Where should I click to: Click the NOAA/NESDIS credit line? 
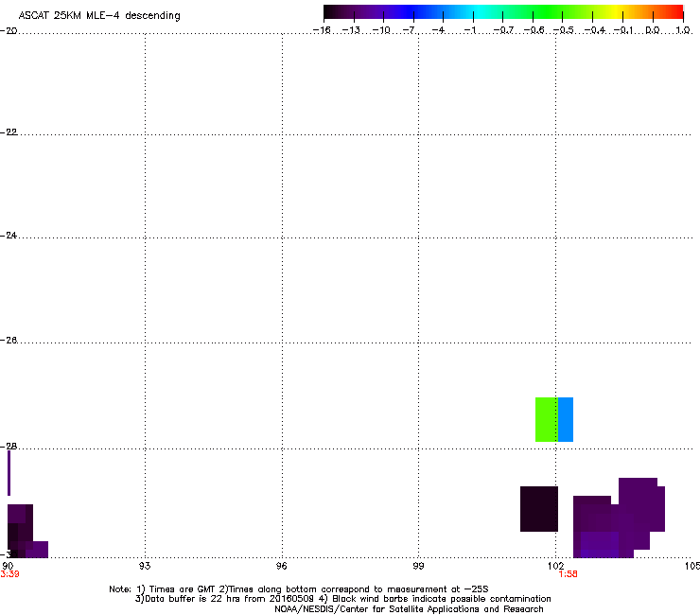pos(409,609)
